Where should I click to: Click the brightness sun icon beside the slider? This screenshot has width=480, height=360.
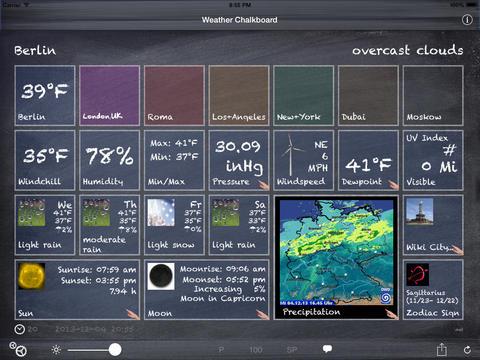click(56, 350)
